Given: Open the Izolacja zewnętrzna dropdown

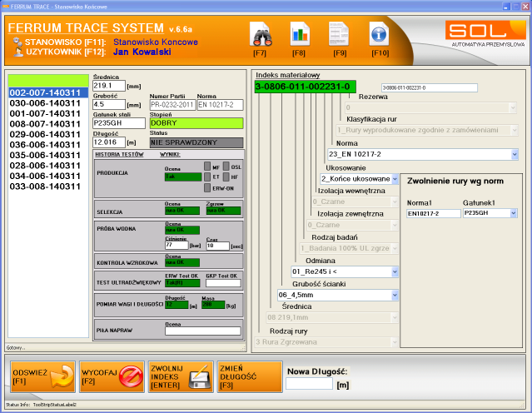Looking at the screenshot, I should (x=352, y=225).
